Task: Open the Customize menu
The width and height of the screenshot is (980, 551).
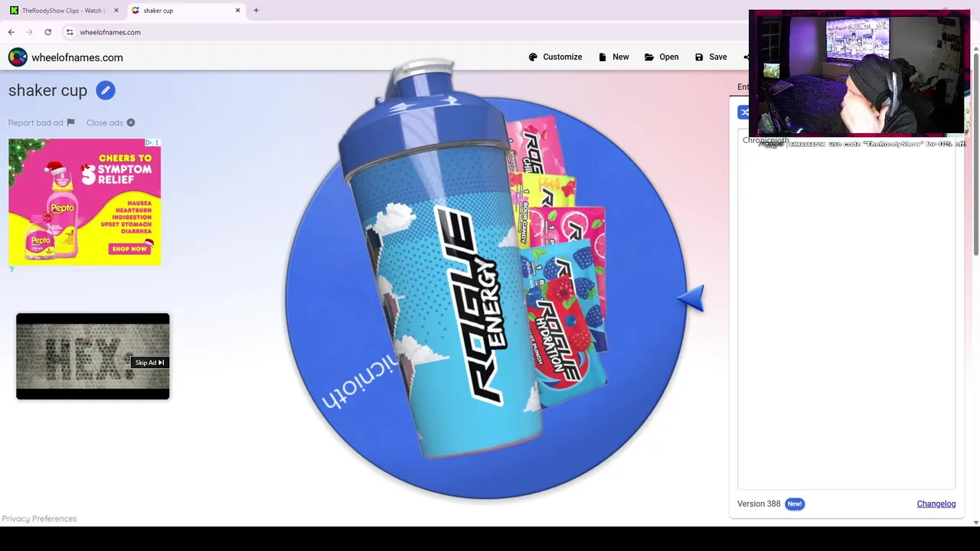Action: [555, 57]
